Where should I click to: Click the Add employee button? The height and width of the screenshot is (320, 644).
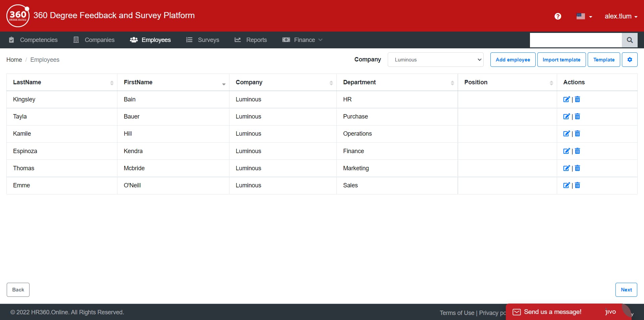click(513, 60)
